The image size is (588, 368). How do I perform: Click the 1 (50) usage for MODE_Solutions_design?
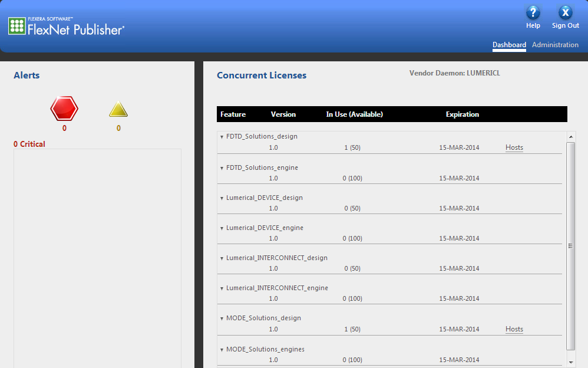pos(352,329)
